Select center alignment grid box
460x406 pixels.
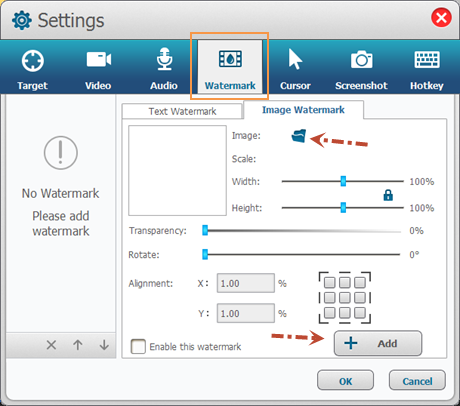pos(345,297)
